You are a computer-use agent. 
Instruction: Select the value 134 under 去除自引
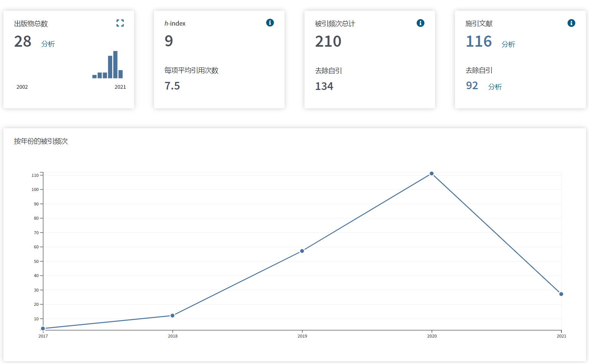[x=324, y=86]
